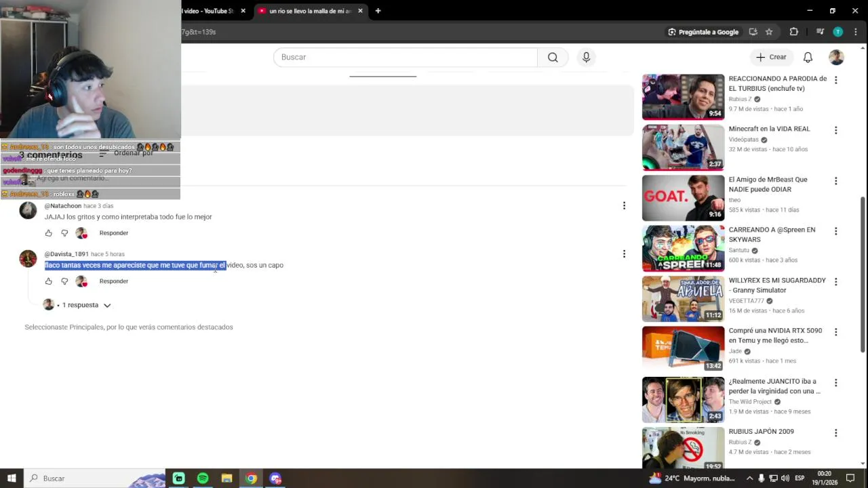Open Chrome menu three dots
868x488 pixels.
click(x=855, y=32)
